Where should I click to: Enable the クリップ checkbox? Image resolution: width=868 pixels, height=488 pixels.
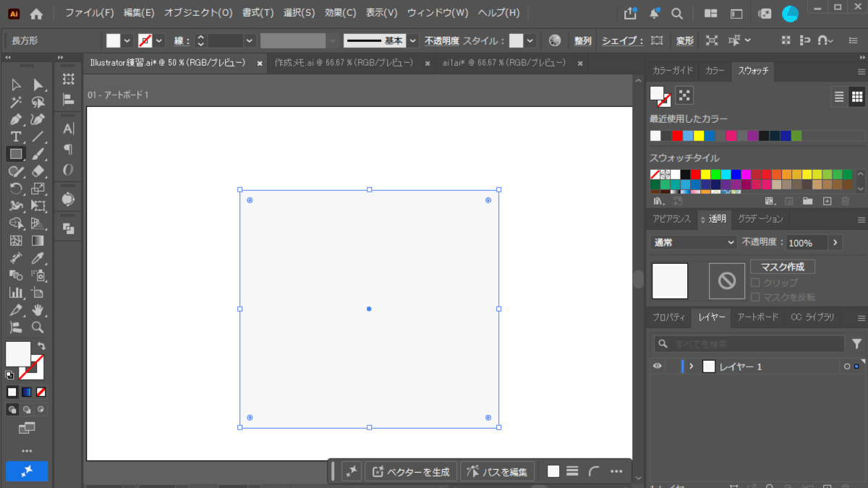click(755, 283)
